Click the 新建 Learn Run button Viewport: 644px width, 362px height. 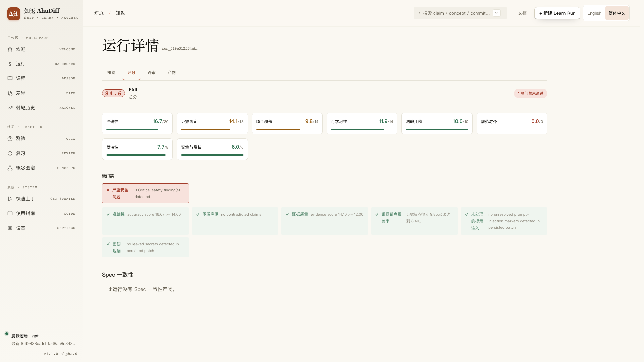pos(557,13)
